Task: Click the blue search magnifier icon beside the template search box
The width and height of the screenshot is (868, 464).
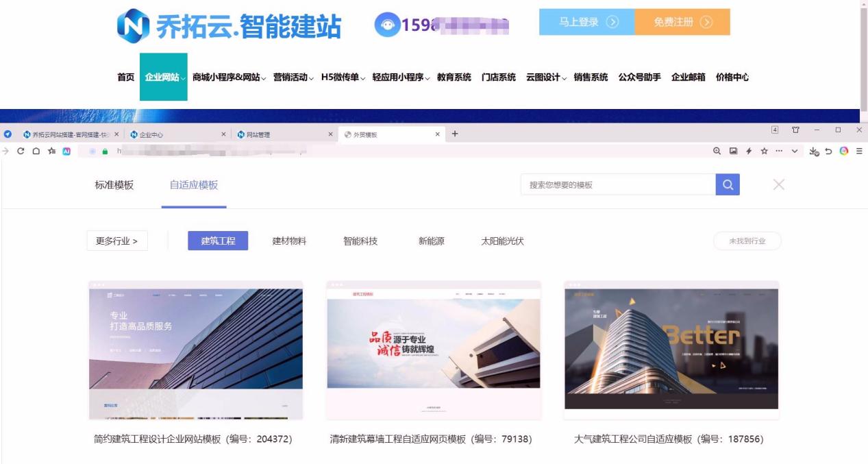Action: tap(728, 184)
